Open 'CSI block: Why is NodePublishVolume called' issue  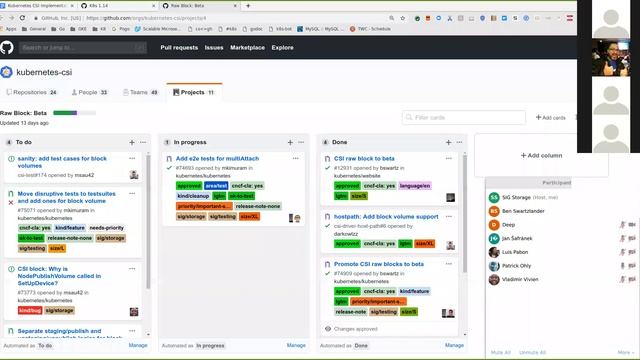click(x=59, y=276)
